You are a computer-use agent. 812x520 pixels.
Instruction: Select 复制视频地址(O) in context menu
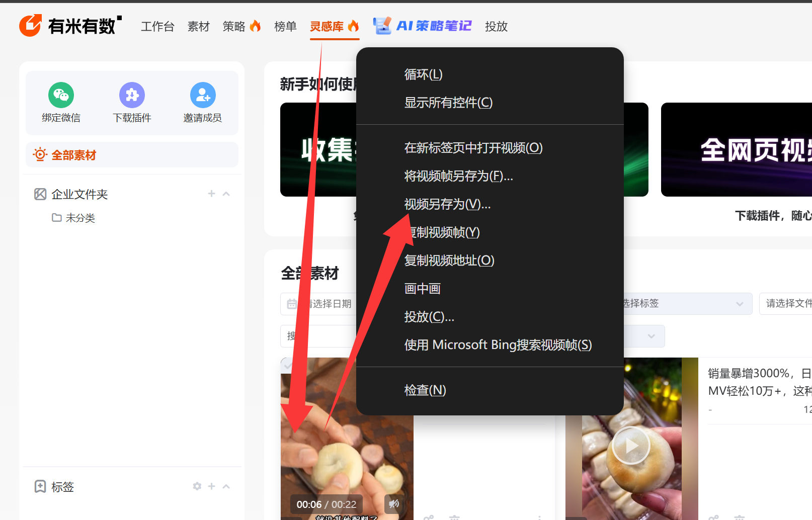[x=449, y=261]
